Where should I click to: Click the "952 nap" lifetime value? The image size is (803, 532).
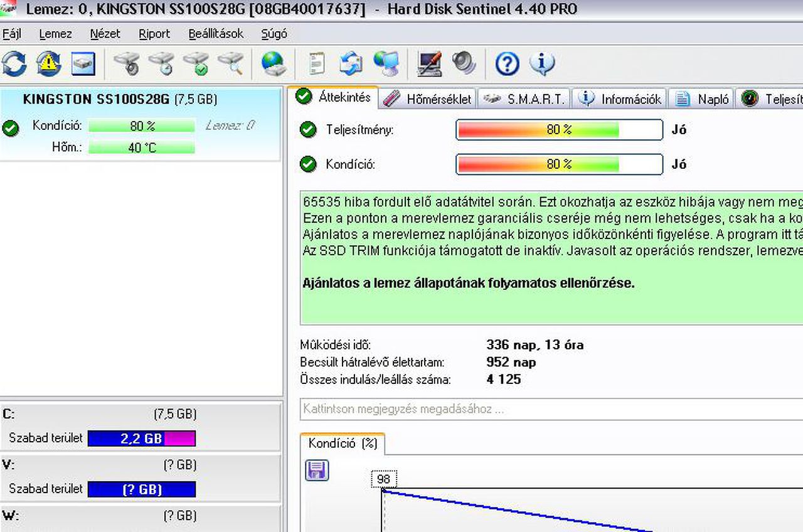coord(511,362)
